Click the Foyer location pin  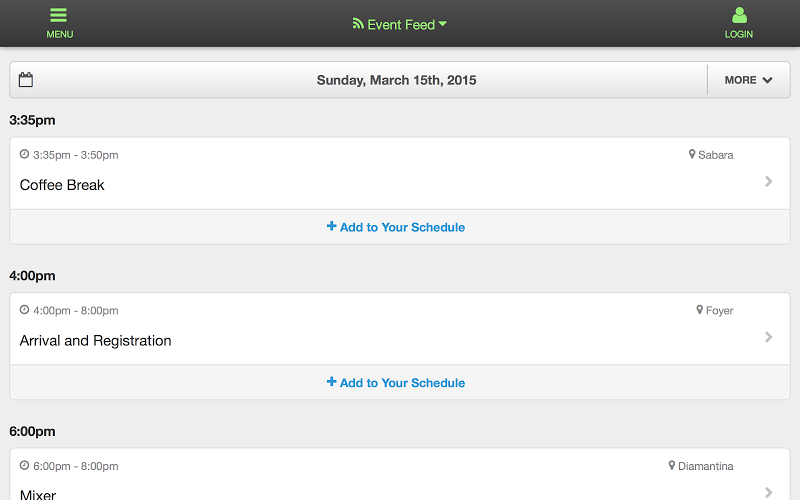(x=699, y=310)
